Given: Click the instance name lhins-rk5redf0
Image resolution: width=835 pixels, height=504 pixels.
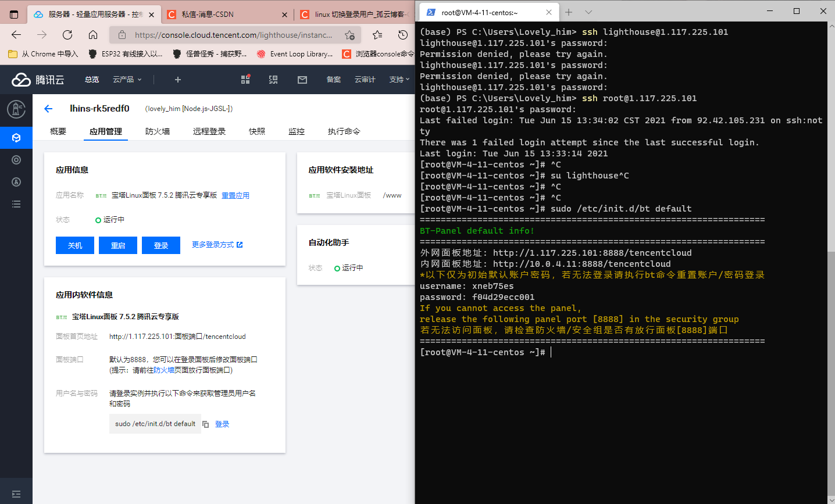Looking at the screenshot, I should tap(99, 109).
